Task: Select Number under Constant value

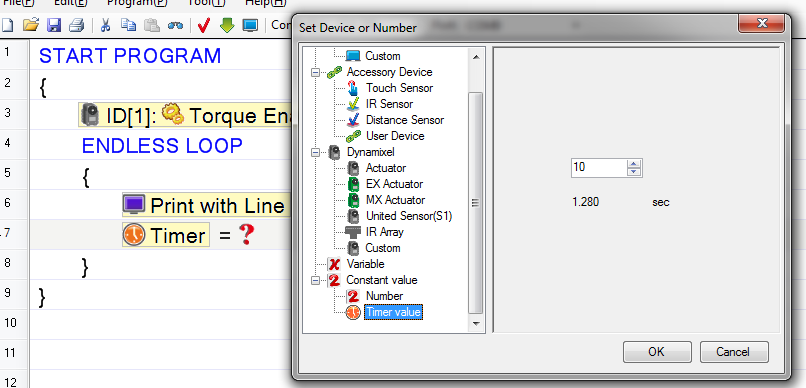Action: tap(384, 296)
